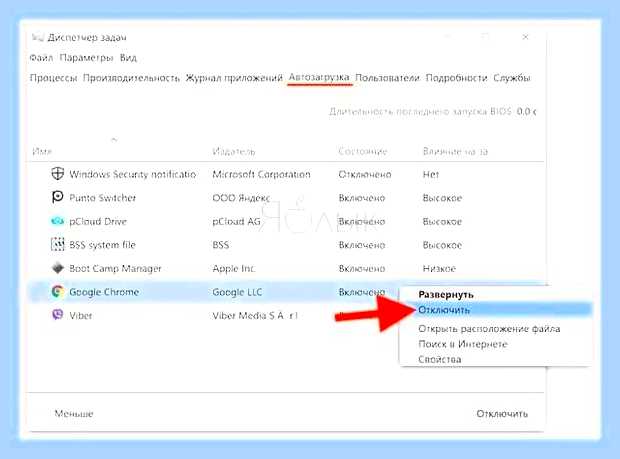This screenshot has width=620, height=459.
Task: Click the Высокое impact for Punto Switcher
Action: point(442,198)
